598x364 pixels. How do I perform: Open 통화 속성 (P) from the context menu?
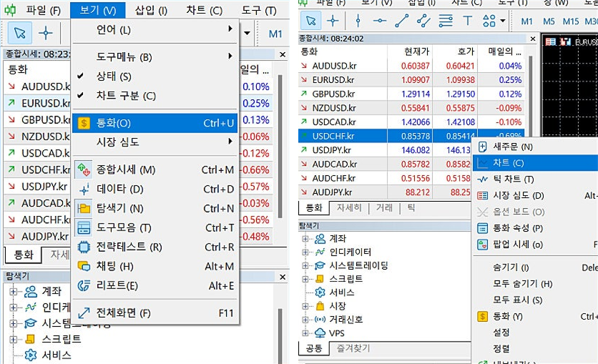[x=535, y=228]
